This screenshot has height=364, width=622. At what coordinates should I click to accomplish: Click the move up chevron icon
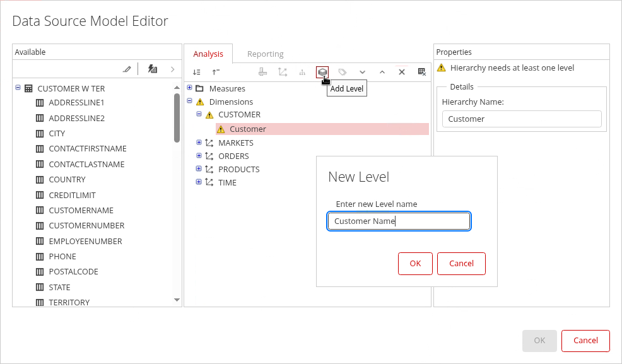click(382, 72)
